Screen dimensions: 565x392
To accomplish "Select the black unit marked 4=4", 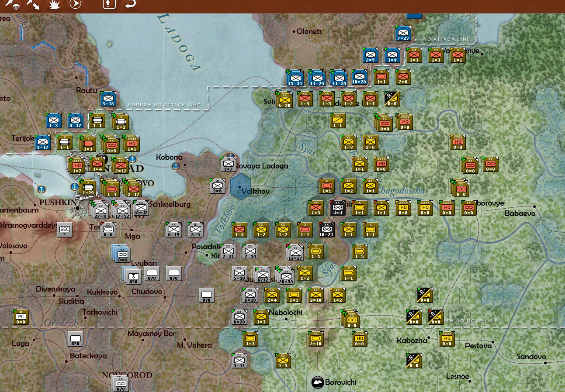I will (338, 208).
